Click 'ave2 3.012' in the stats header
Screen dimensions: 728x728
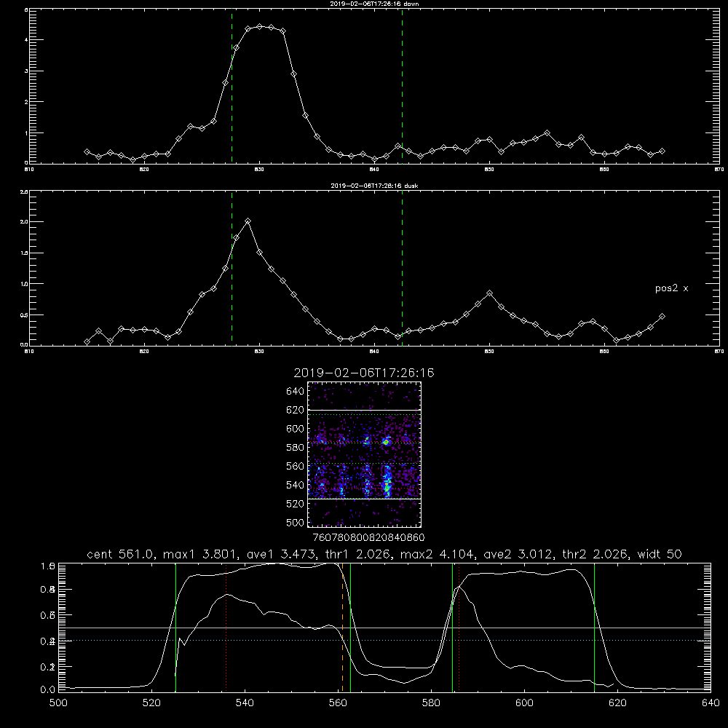[518, 554]
